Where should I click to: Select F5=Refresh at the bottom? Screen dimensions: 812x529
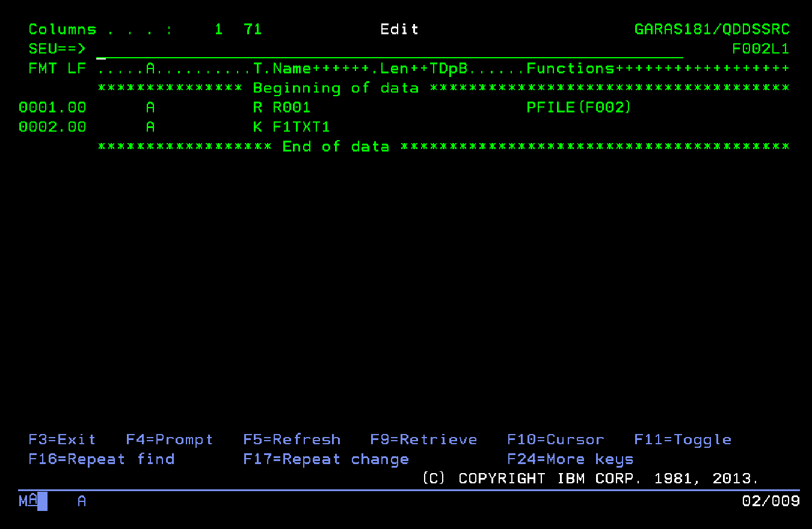coord(292,440)
